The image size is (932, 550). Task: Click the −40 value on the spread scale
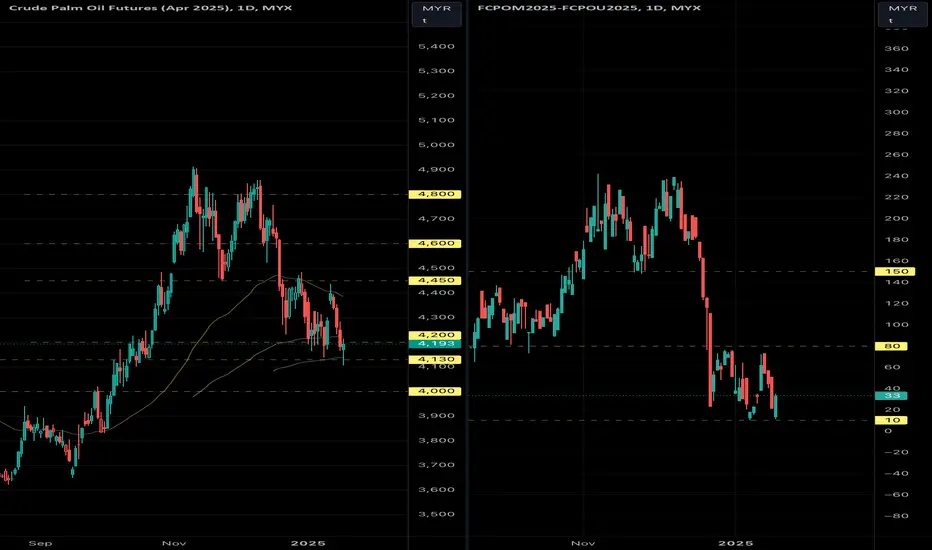pos(896,474)
